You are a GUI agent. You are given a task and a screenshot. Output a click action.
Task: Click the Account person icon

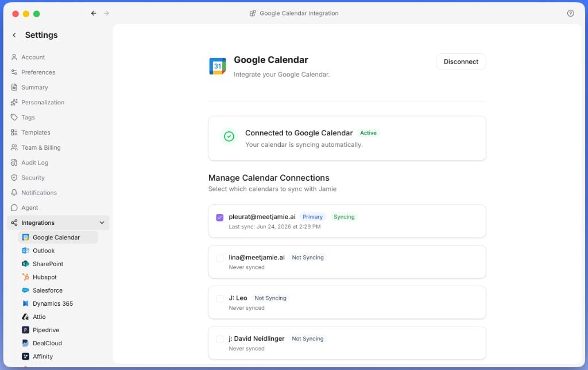[x=14, y=57]
